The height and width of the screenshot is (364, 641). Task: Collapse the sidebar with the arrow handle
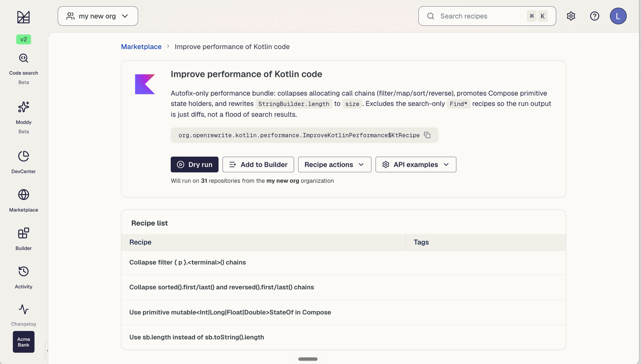click(x=47, y=351)
